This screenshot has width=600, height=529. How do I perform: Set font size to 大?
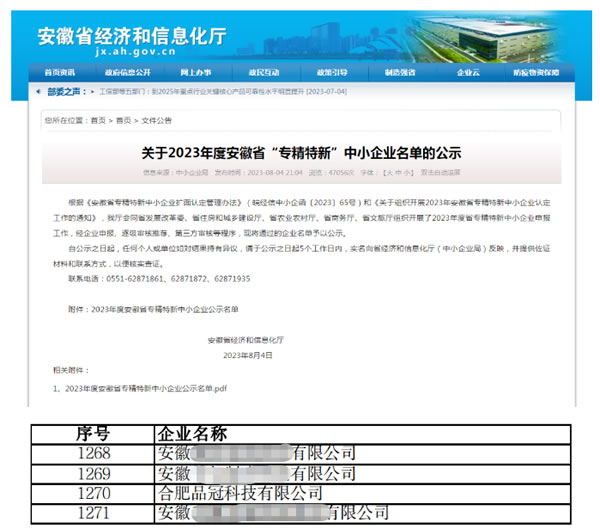tap(390, 173)
